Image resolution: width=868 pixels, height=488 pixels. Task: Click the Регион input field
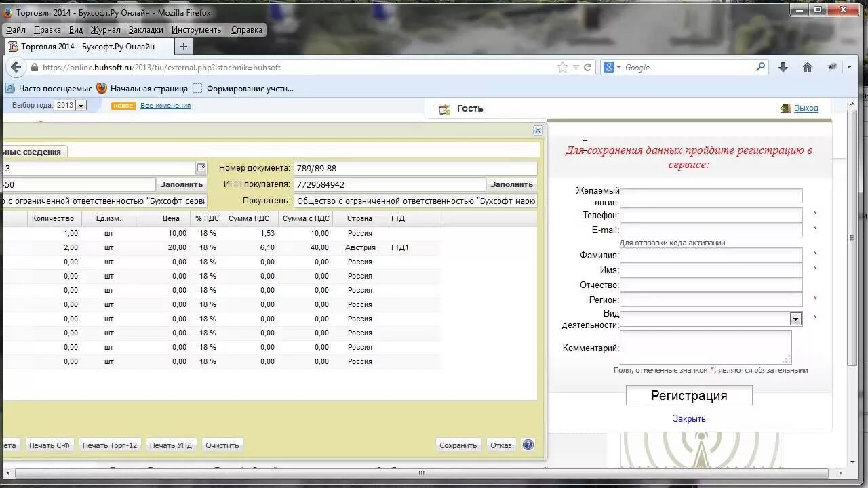coord(711,300)
